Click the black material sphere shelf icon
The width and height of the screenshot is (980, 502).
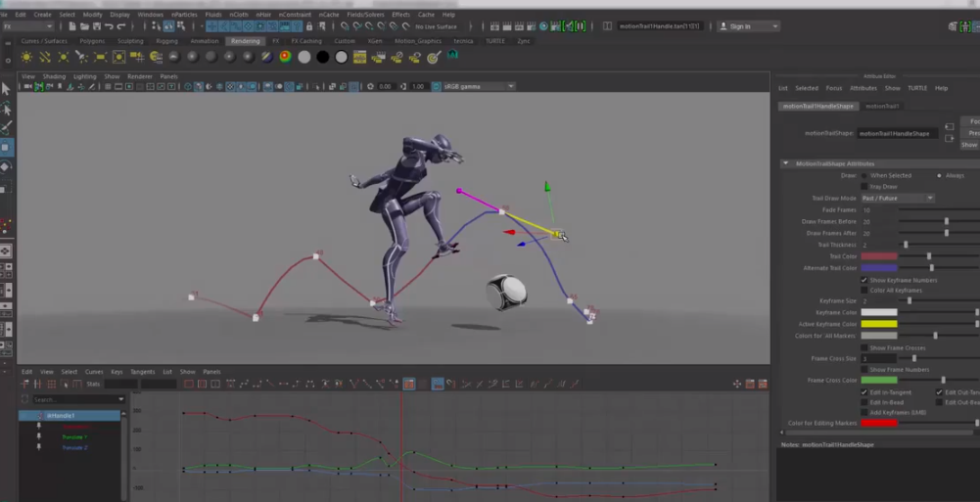[x=322, y=57]
